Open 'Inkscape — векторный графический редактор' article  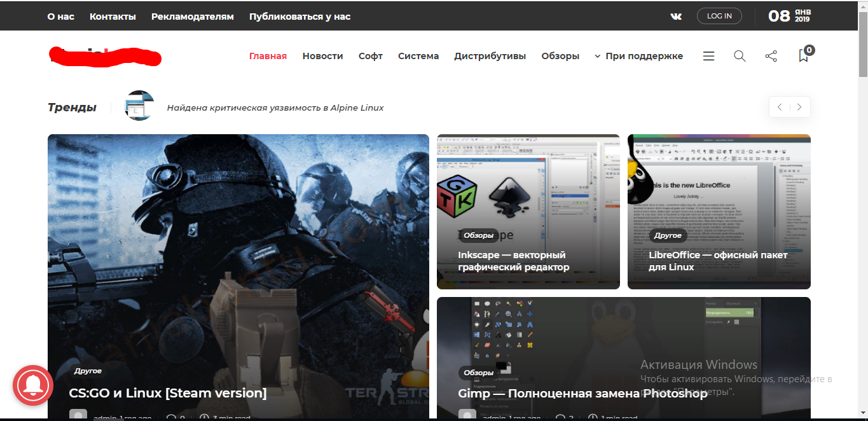514,261
